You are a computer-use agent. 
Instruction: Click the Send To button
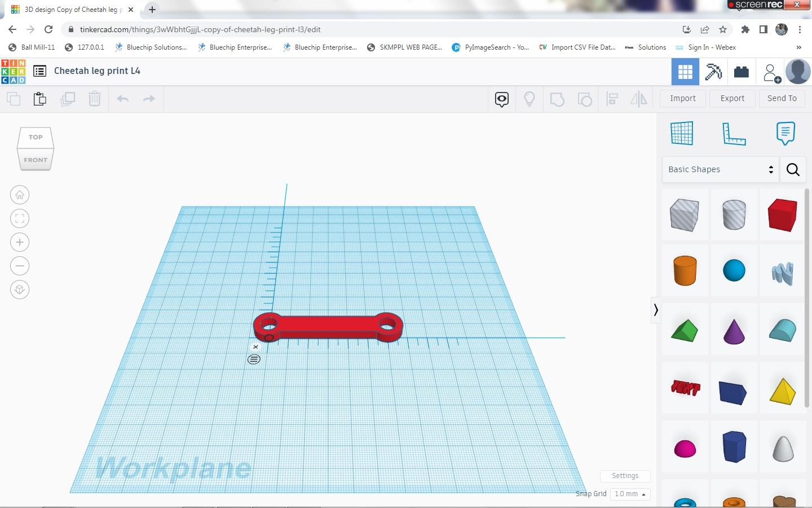(782, 98)
